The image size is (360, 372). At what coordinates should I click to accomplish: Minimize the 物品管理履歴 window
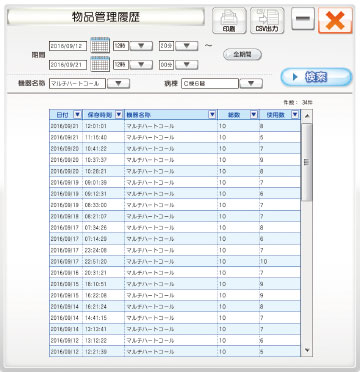tap(303, 19)
